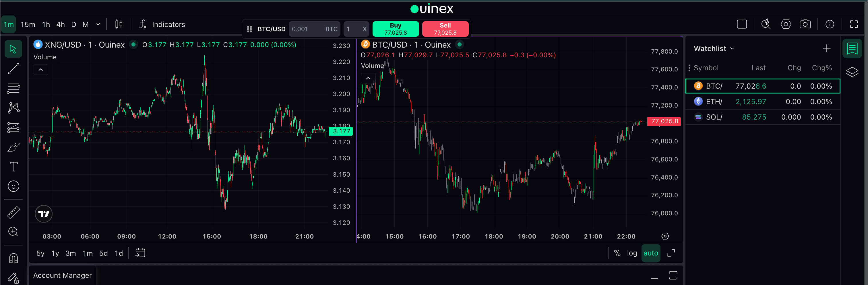Viewport: 868px width, 285px height.
Task: Pick the brush drawing tool
Action: (13, 147)
